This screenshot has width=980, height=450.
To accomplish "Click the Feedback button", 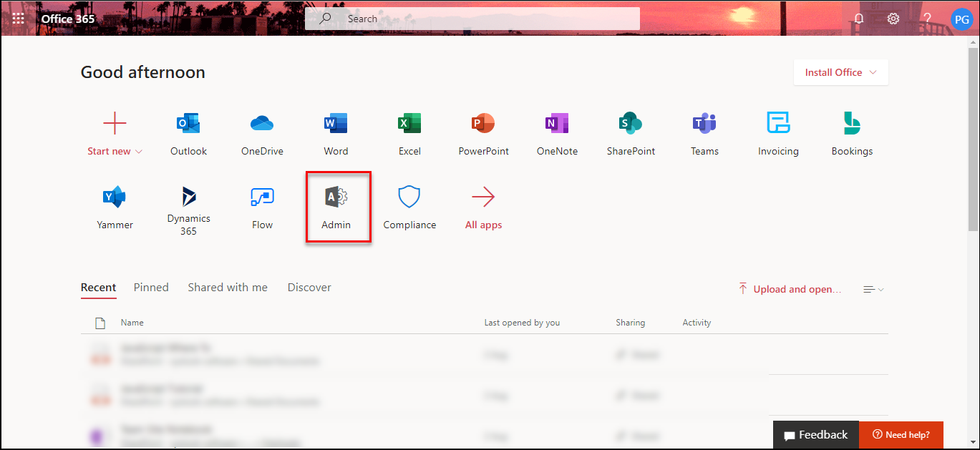I will [x=816, y=435].
